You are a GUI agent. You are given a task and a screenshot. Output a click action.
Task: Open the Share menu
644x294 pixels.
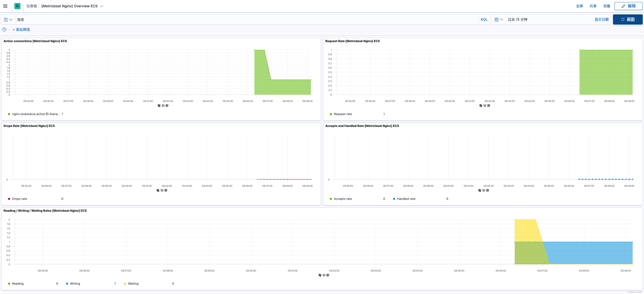593,6
